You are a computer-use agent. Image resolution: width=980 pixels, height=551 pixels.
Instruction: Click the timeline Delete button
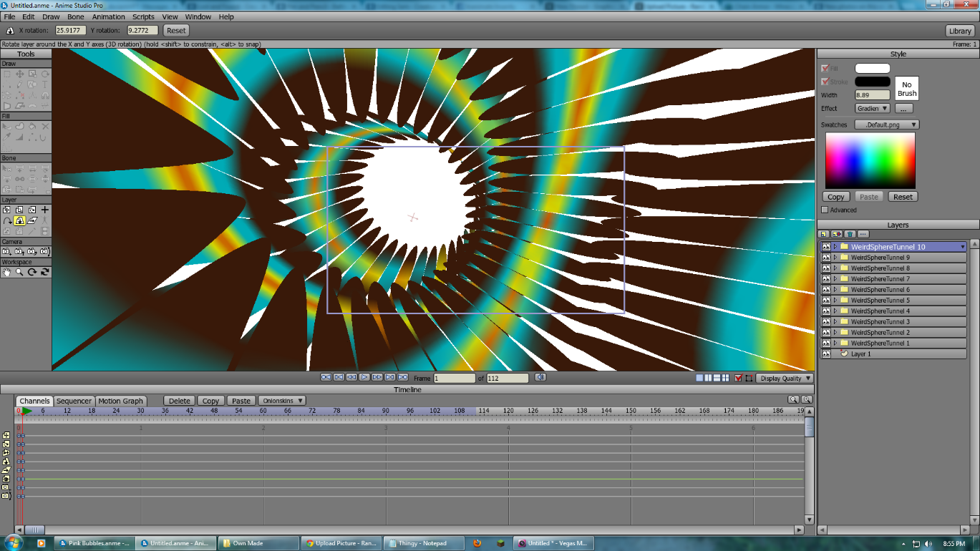click(180, 401)
